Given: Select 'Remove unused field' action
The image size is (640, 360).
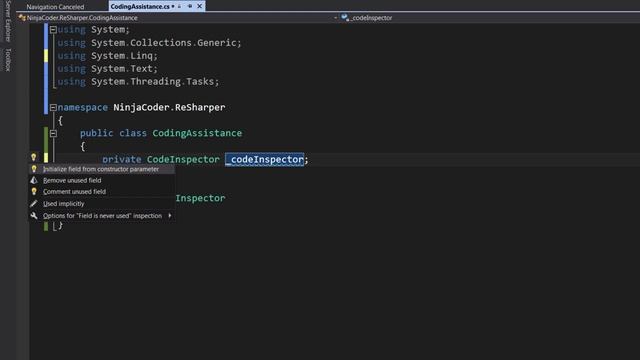Looking at the screenshot, I should pos(102,180).
